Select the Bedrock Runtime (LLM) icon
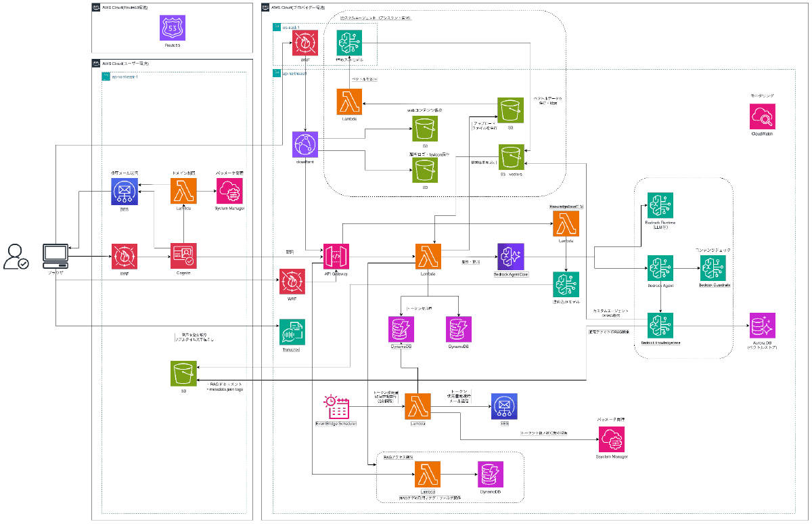Viewport: 812px width, 524px height. [660, 205]
